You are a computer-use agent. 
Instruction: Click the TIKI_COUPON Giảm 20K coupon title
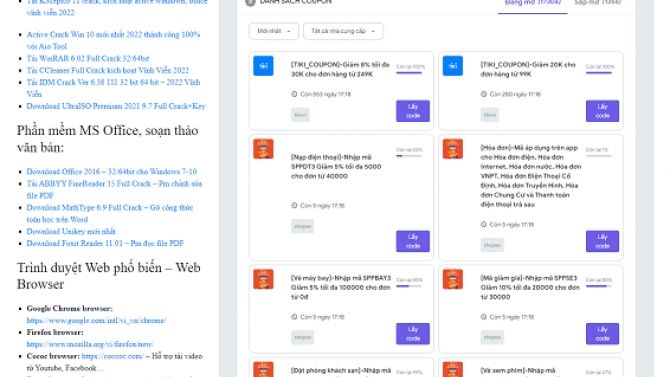point(528,69)
